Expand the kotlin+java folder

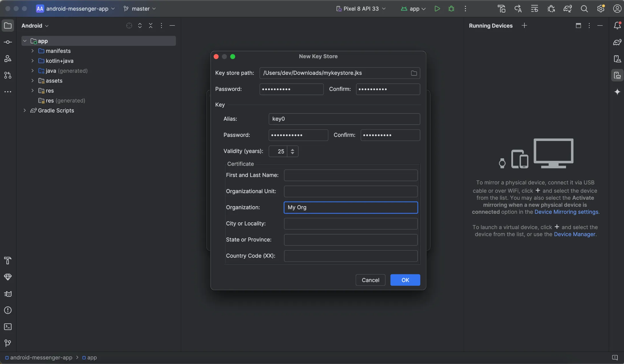coord(33,61)
